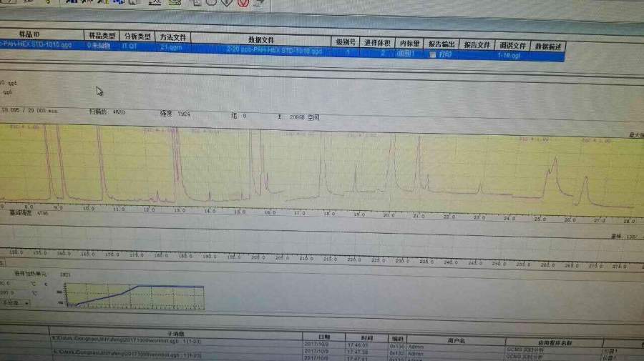644x361 pixels.
Task: Click the red stop icon in toolbar
Action: 243,3
